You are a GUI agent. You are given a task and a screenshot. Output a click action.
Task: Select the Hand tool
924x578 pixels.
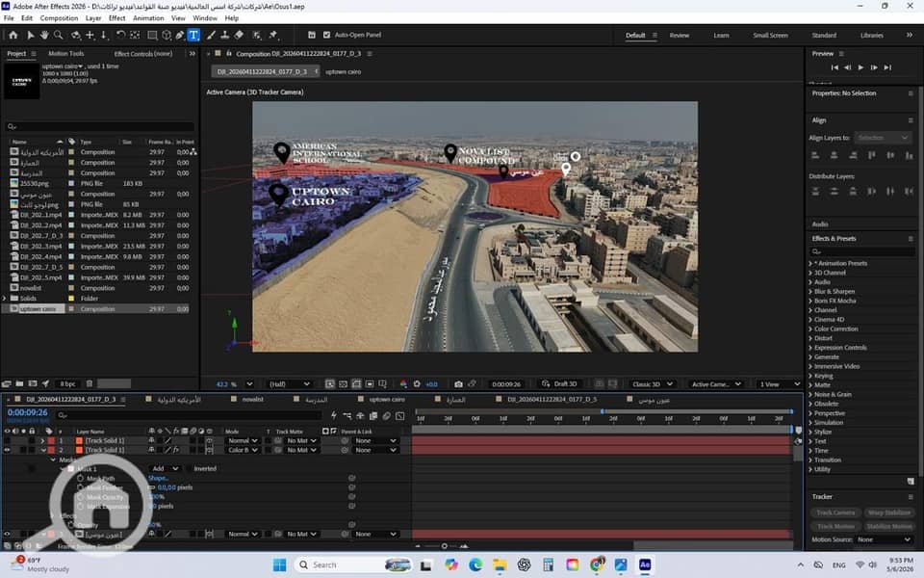(44, 36)
